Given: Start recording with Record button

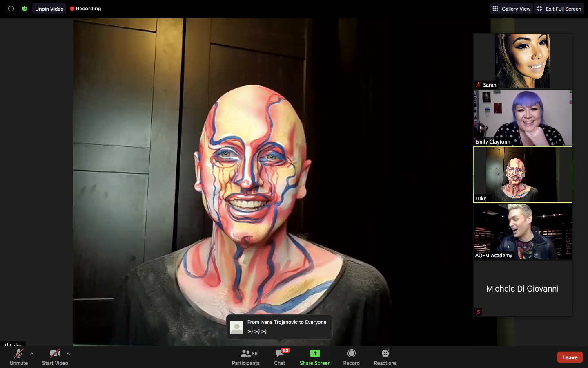Looking at the screenshot, I should point(351,357).
